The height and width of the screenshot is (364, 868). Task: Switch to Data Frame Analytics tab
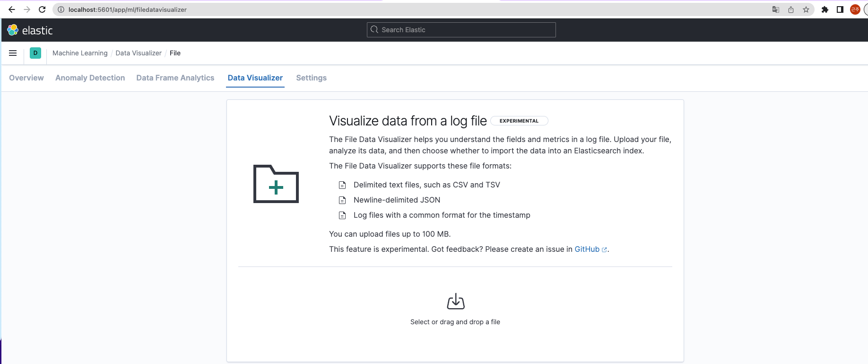pos(175,78)
